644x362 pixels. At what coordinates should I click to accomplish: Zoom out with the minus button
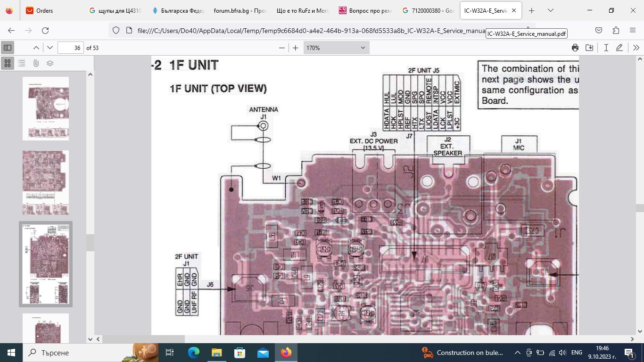pyautogui.click(x=282, y=48)
